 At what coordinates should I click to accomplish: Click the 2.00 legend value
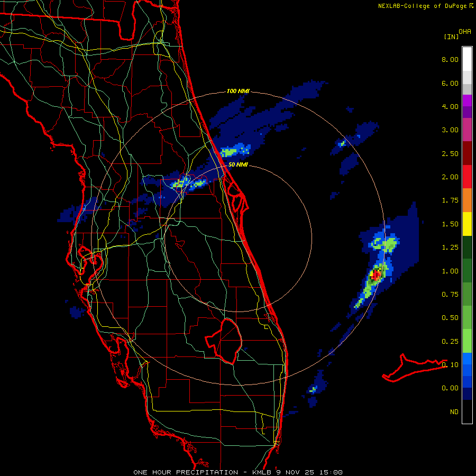pyautogui.click(x=450, y=177)
